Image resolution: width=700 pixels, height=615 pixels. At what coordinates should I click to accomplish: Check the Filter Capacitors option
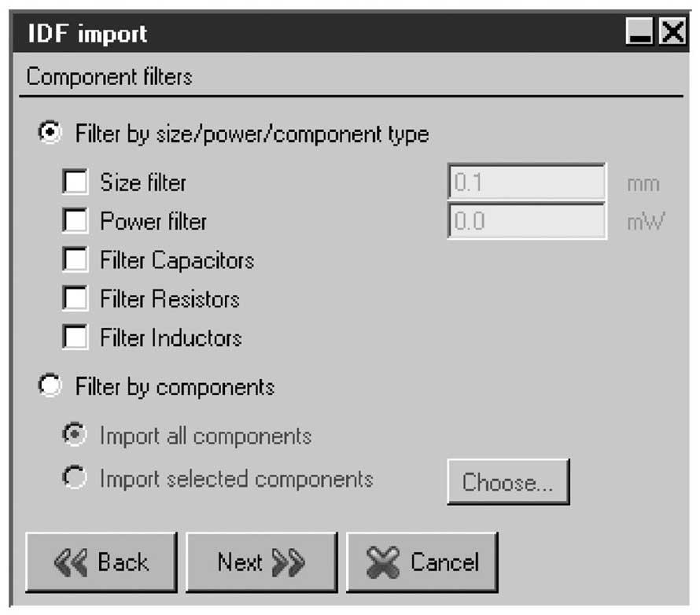pos(76,260)
